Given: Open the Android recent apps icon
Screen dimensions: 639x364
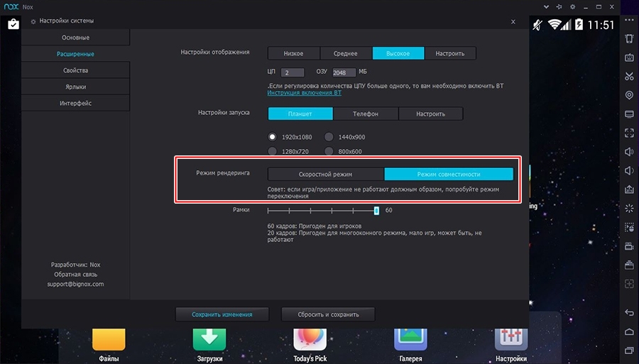Looking at the screenshot, I should pos(629,351).
